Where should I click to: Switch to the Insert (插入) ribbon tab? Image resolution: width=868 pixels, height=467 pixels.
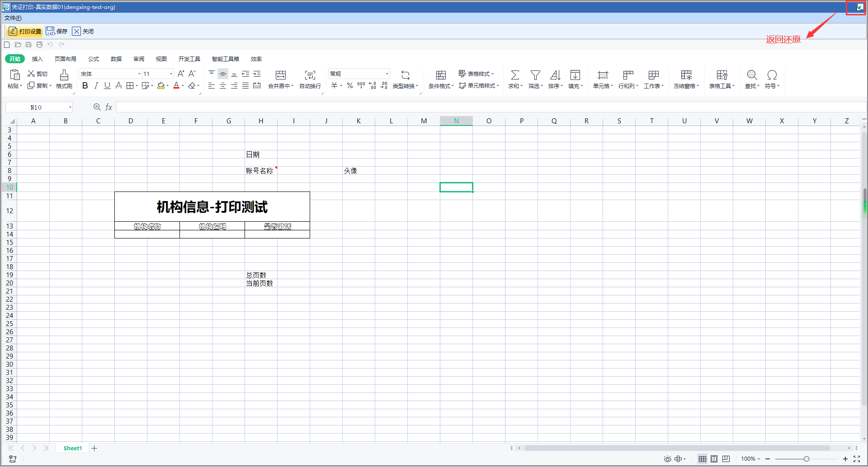tap(37, 59)
